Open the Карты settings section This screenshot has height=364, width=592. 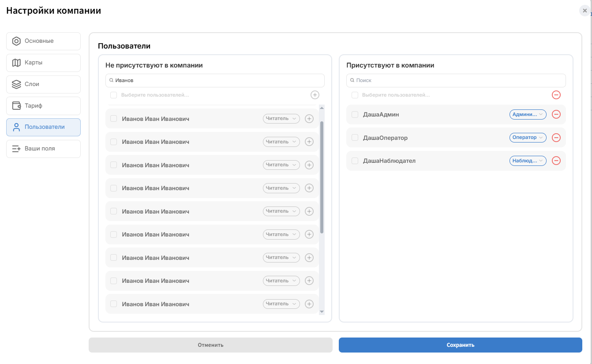tap(43, 63)
